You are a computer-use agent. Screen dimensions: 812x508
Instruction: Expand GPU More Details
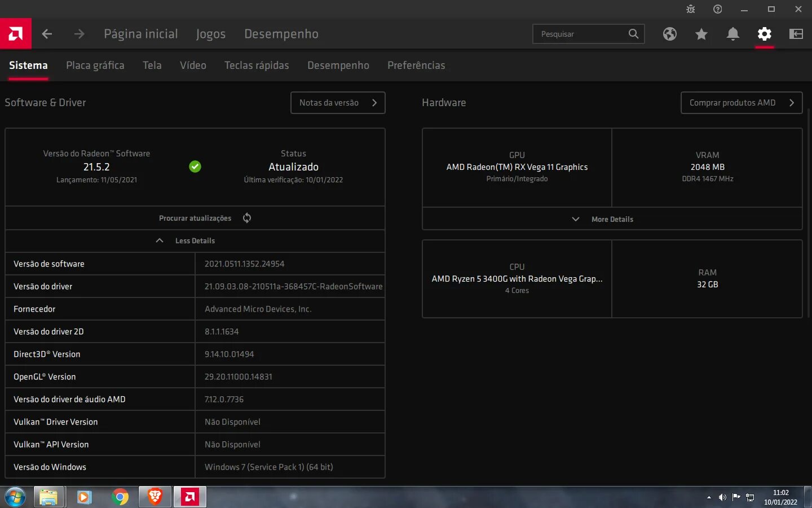point(612,219)
